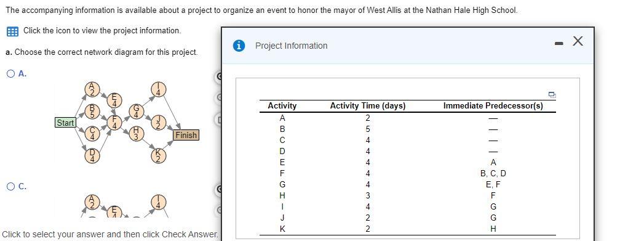Click activity 'H' in the Activity column
This screenshot has height=241, width=644.
[282, 195]
